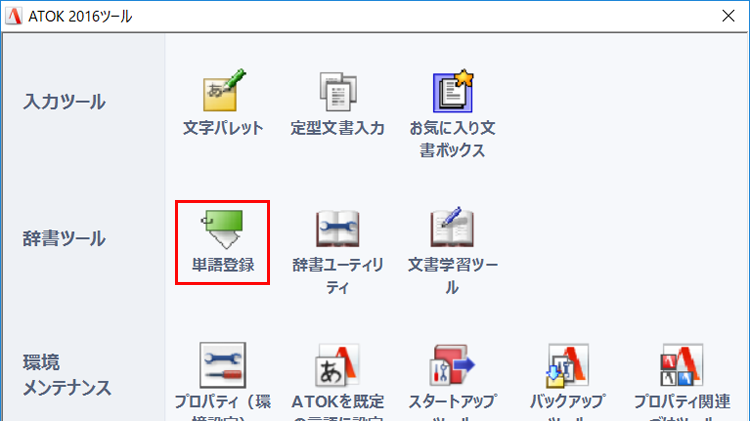
Task: Launch バックアップツール icon
Action: (567, 366)
